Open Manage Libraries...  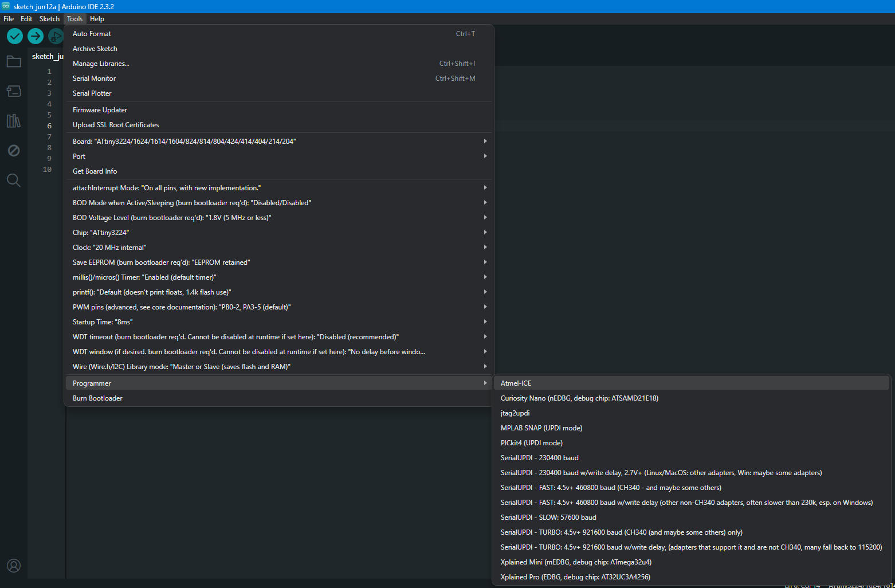tap(279, 64)
